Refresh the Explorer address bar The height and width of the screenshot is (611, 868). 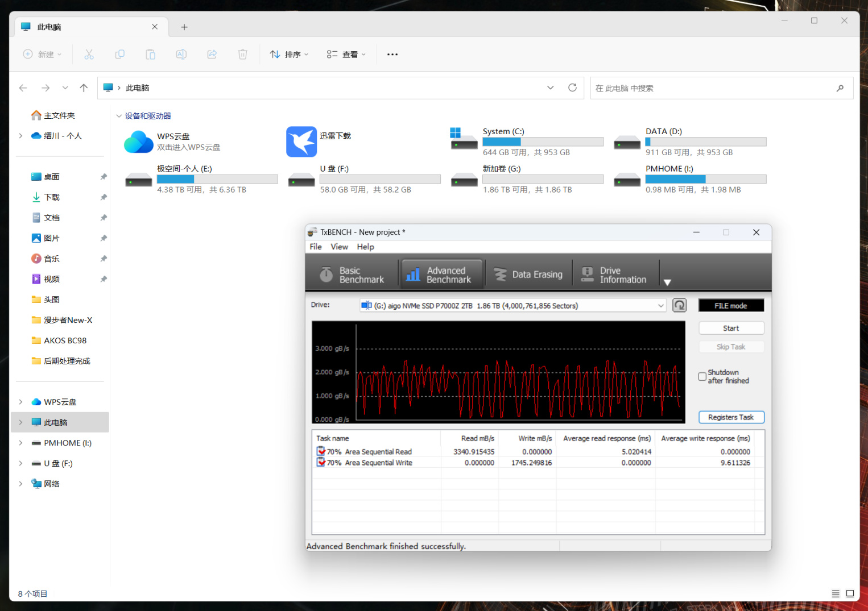[572, 88]
